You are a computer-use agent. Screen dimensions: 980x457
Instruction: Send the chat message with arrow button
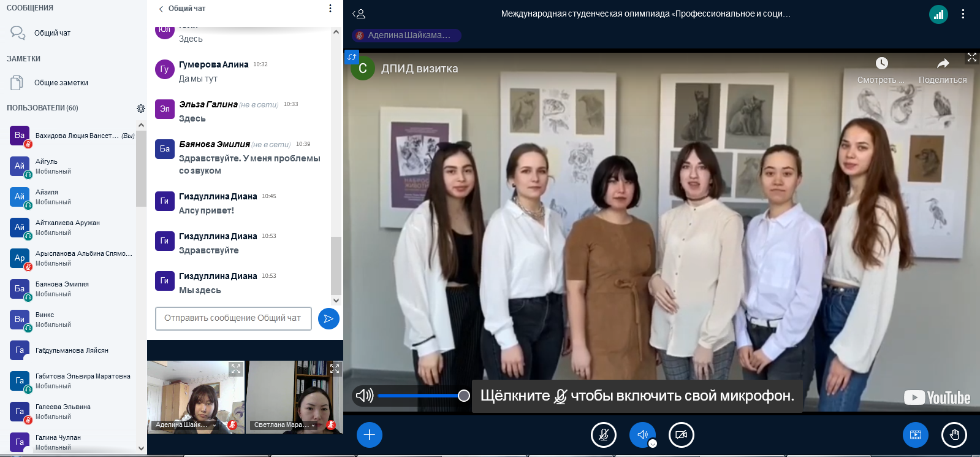[329, 318]
